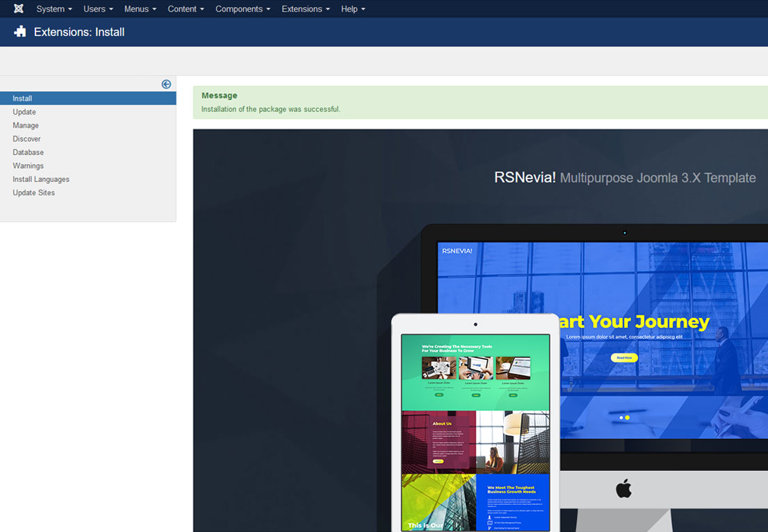The image size is (768, 532).
Task: Open the Help menu
Action: (352, 9)
